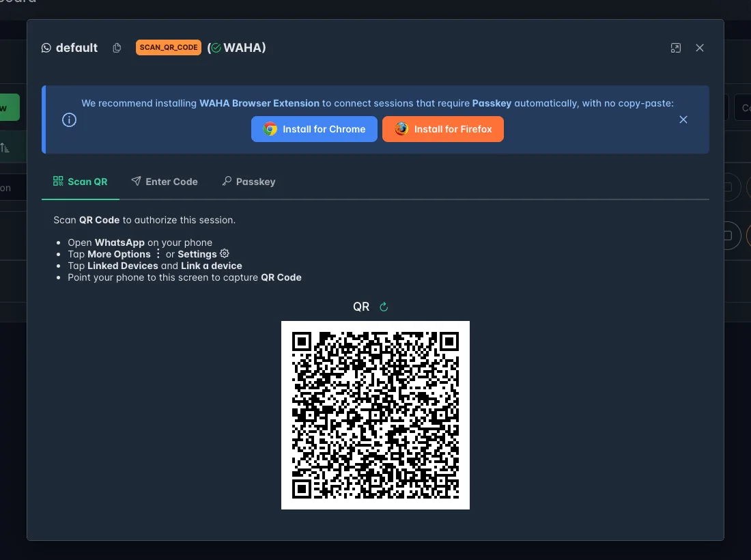The height and width of the screenshot is (560, 751).
Task: Install the extension for Chrome
Action: pos(314,129)
